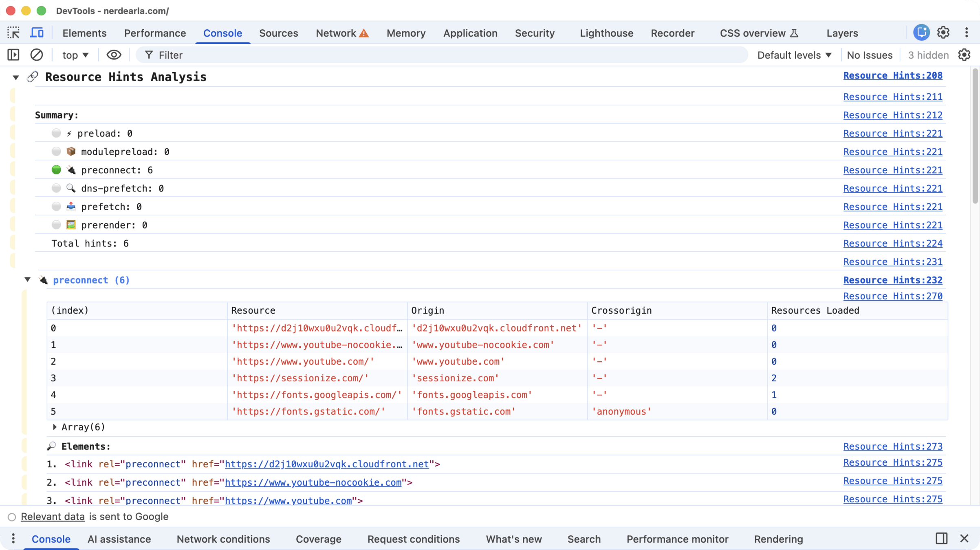Toggle live expression eye icon
The width and height of the screenshot is (980, 550).
pos(114,55)
